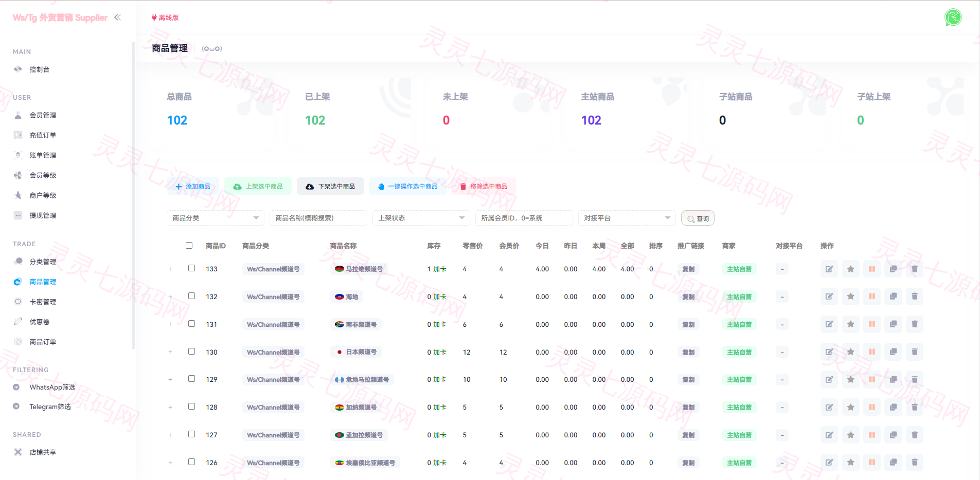The width and height of the screenshot is (980, 480).
Task: Open the green user avatar at top right
Action: click(953, 17)
